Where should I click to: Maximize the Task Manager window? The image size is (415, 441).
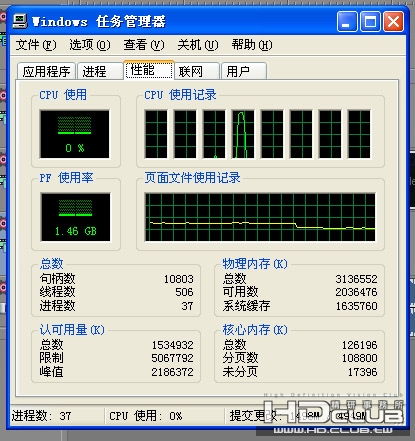click(370, 22)
